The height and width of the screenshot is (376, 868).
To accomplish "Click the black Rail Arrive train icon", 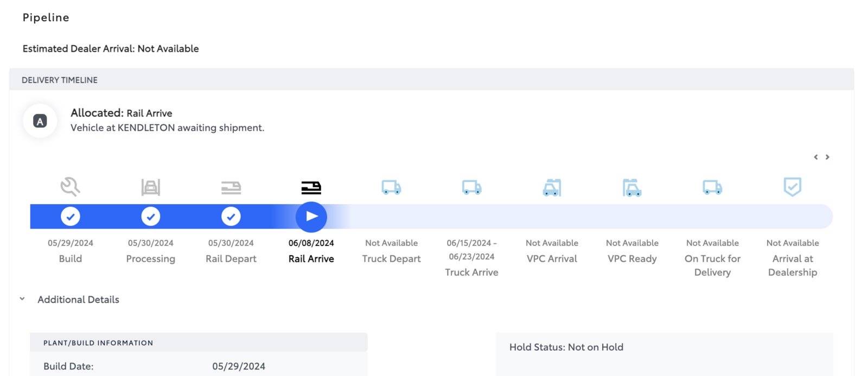I will [x=311, y=188].
